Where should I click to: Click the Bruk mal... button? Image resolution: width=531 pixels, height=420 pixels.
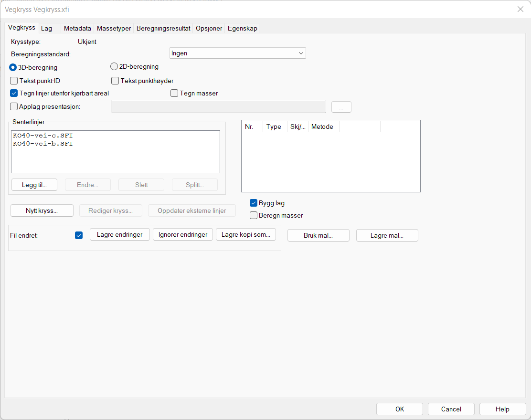318,235
